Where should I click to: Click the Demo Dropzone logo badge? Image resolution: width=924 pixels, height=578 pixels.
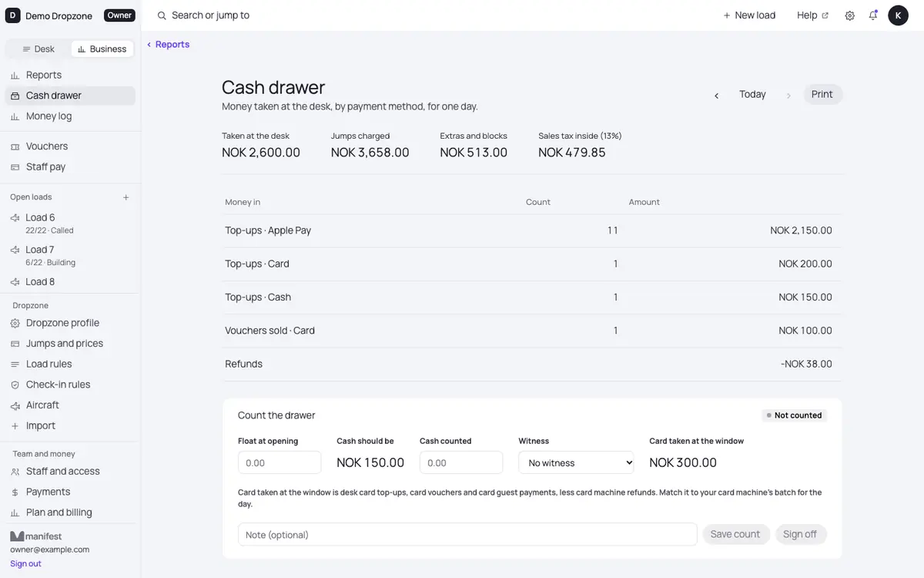click(13, 15)
